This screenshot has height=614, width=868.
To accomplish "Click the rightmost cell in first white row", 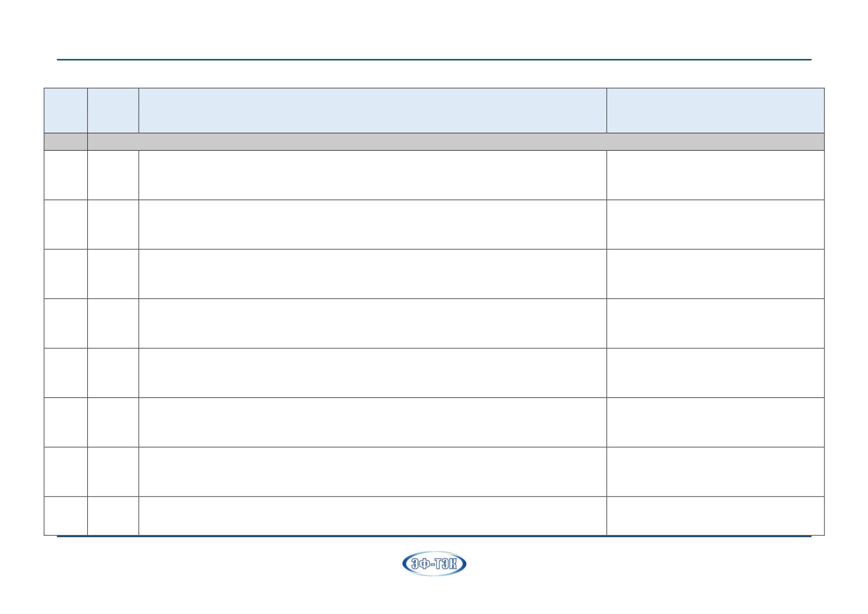I will (715, 175).
